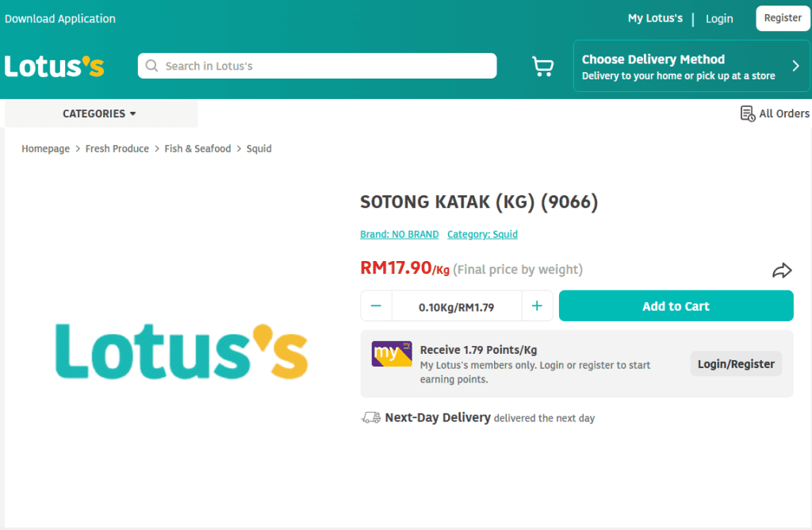The image size is (812, 530).
Task: Open the My Lotus's link
Action: 655,18
